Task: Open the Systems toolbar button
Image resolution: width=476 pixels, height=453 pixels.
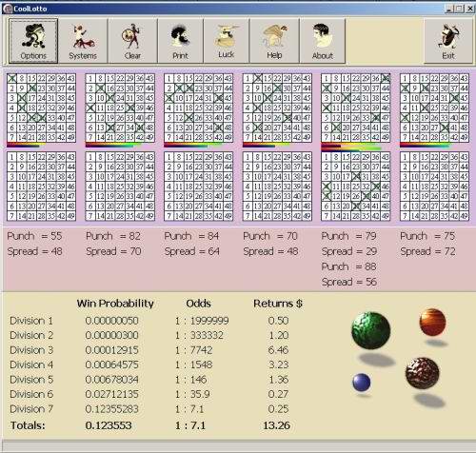Action: point(83,41)
